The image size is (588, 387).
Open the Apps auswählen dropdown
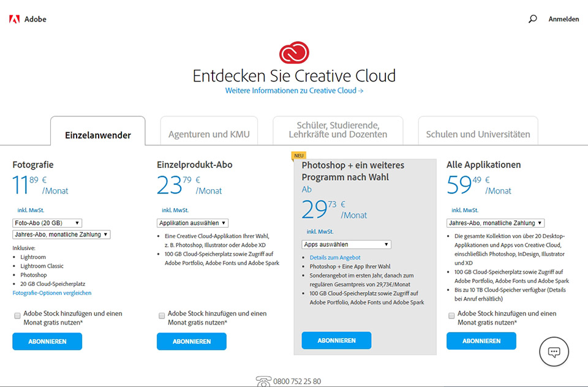[346, 244]
